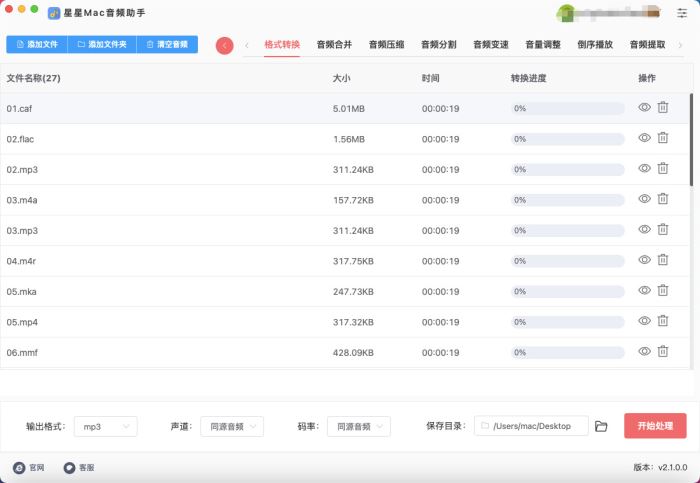Click the 文件名称(27) column header
Image resolution: width=700 pixels, height=483 pixels.
(x=33, y=78)
